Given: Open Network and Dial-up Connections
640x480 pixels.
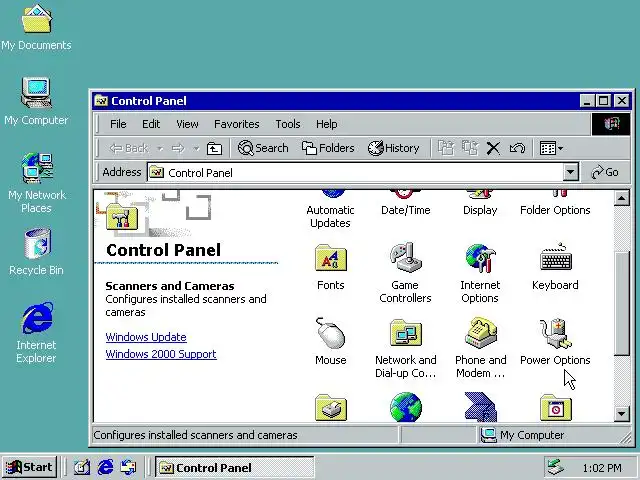Looking at the screenshot, I should (405, 333).
